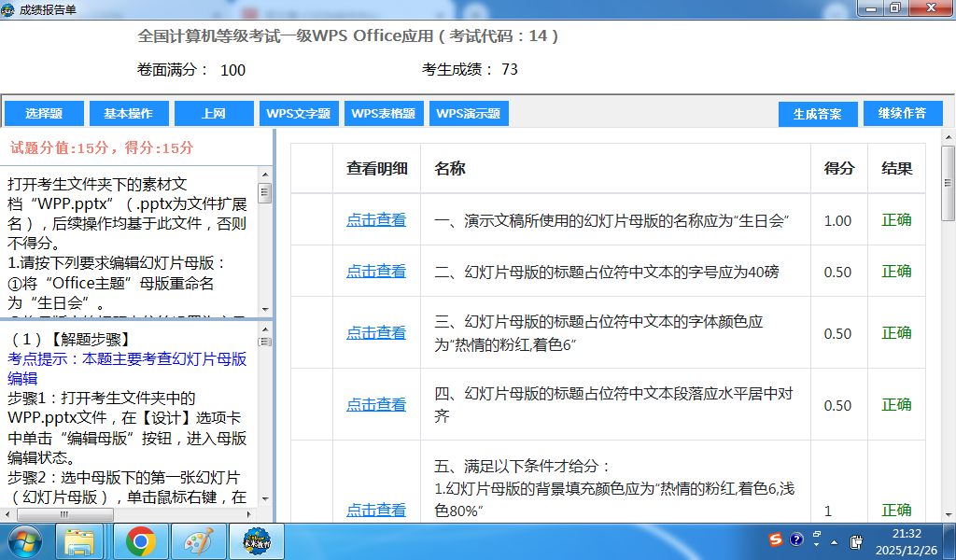Click the question text panel scrollbar thumb
Image resolution: width=956 pixels, height=560 pixels.
point(264,194)
